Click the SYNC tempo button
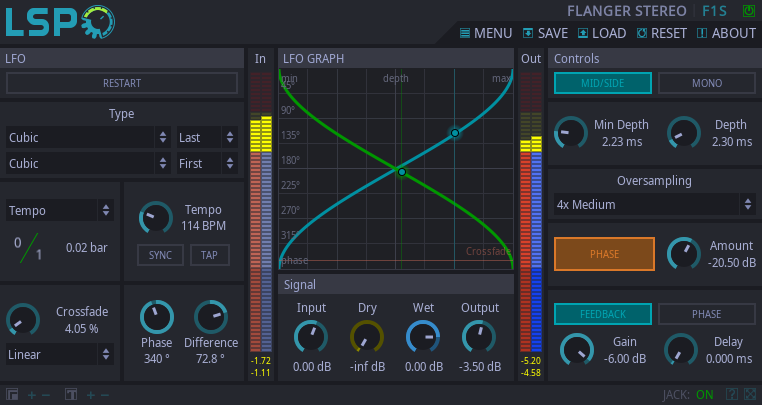Viewport: 762px width, 405px height. point(160,255)
